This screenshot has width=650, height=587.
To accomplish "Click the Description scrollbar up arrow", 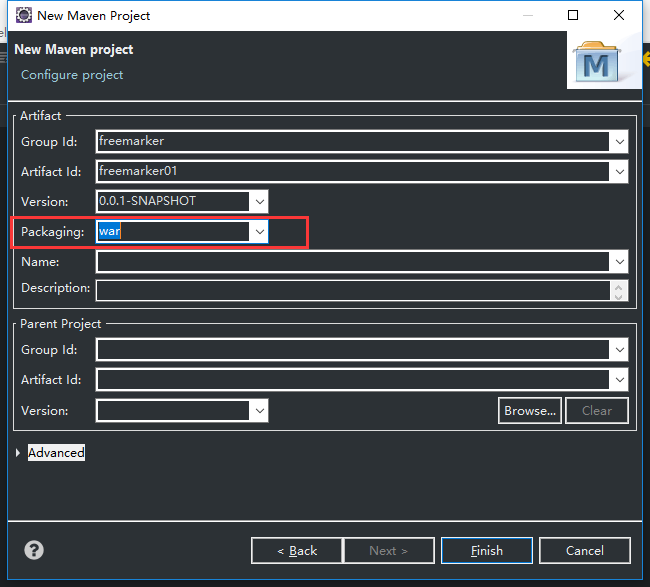I will (618, 286).
